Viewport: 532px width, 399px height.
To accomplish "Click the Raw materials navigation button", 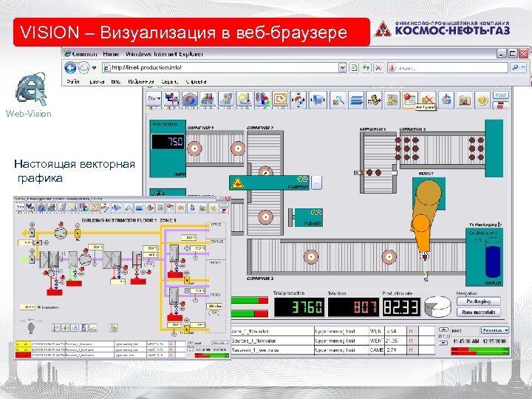I will pos(478,312).
